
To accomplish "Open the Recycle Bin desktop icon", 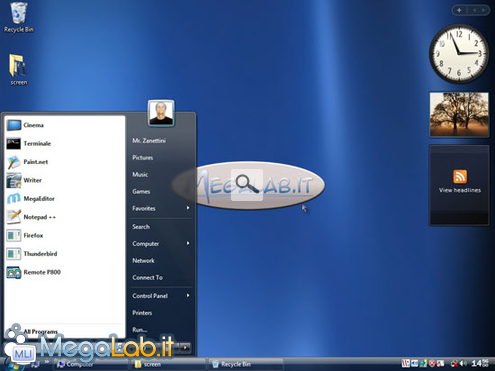I will point(19,17).
